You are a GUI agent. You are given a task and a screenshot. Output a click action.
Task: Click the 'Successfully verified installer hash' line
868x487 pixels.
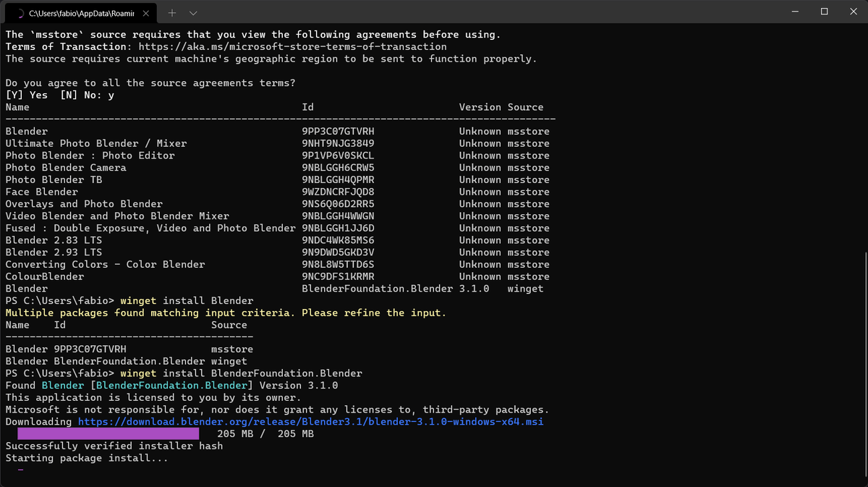pyautogui.click(x=114, y=446)
